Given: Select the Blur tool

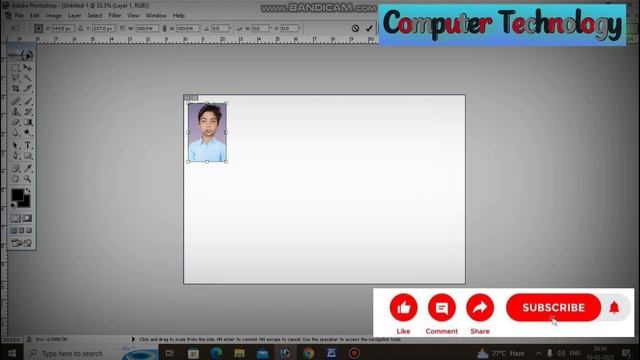Looking at the screenshot, I should (16, 133).
